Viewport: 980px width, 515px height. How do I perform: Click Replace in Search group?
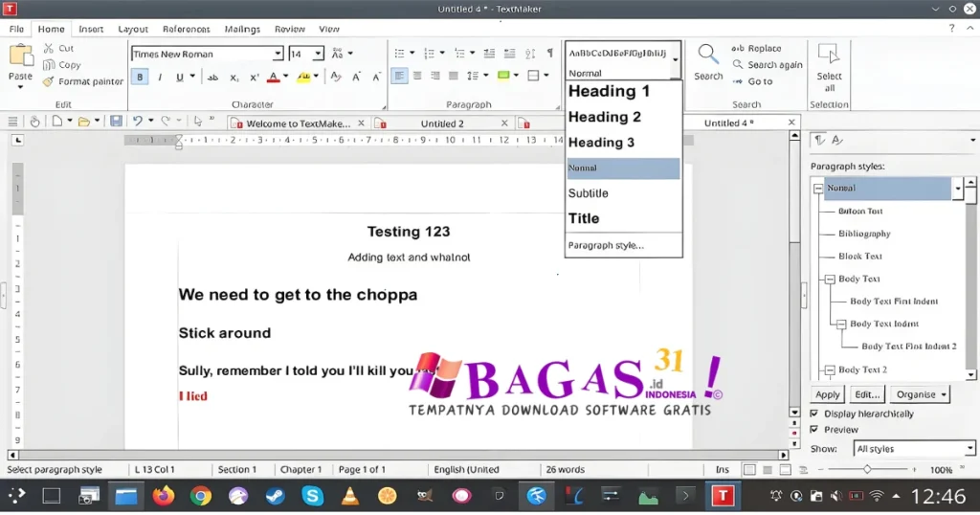(756, 48)
